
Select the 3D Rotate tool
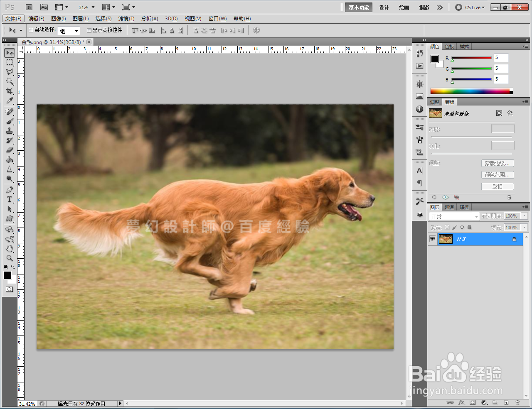tap(10, 230)
